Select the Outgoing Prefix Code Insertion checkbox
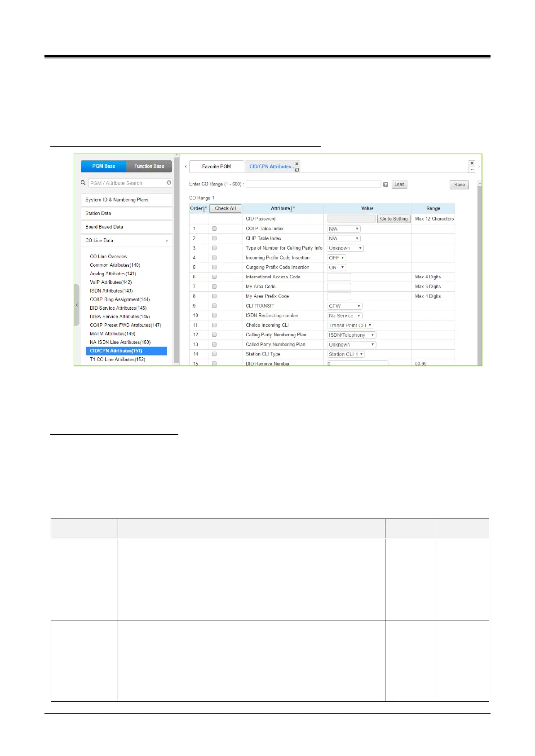The width and height of the screenshot is (535, 756). coord(214,267)
